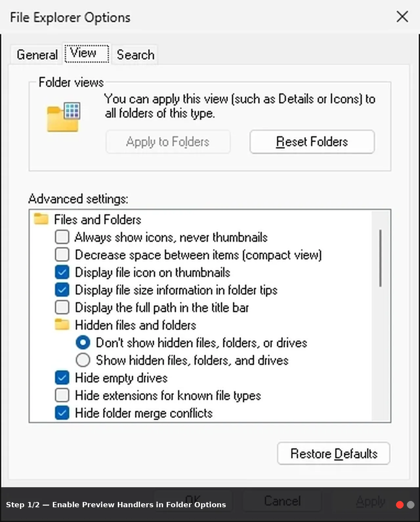The image size is (420, 522).
Task: Uncheck Hide folder merge conflicts
Action: tap(62, 413)
